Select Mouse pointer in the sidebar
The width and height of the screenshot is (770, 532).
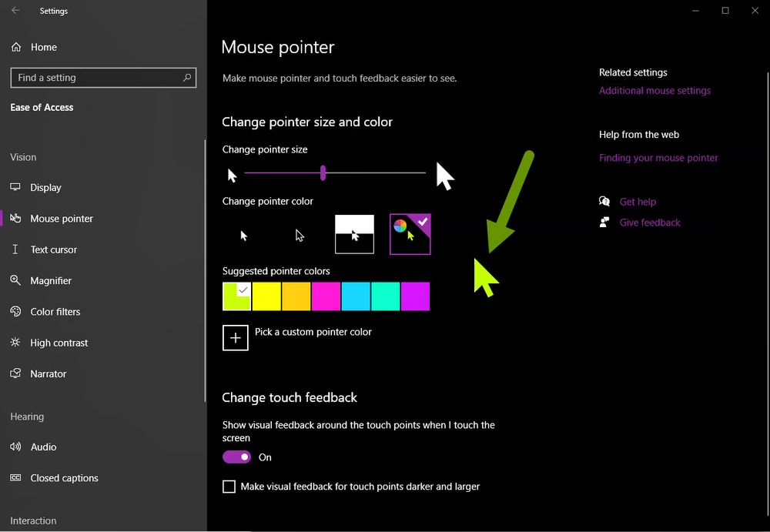[62, 219]
